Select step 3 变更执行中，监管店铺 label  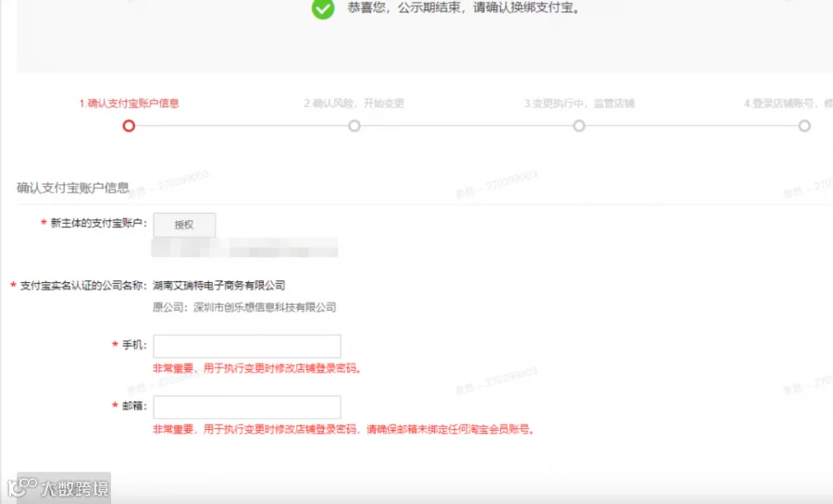tap(579, 103)
